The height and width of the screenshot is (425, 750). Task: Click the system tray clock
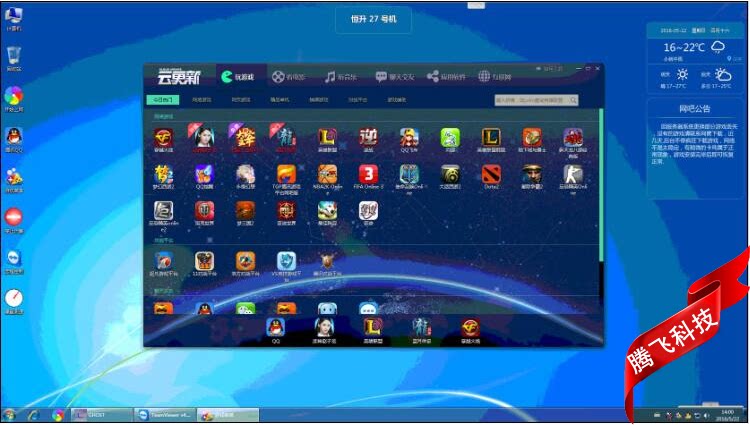[727, 415]
